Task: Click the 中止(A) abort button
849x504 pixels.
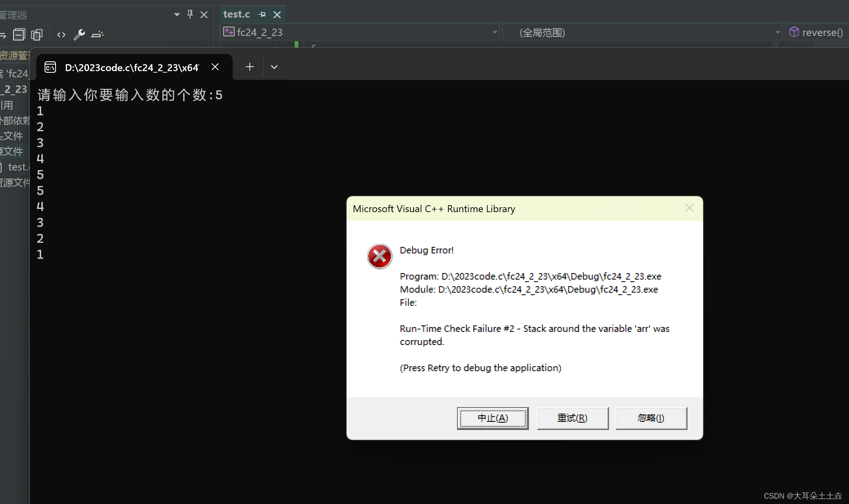Action: (493, 418)
